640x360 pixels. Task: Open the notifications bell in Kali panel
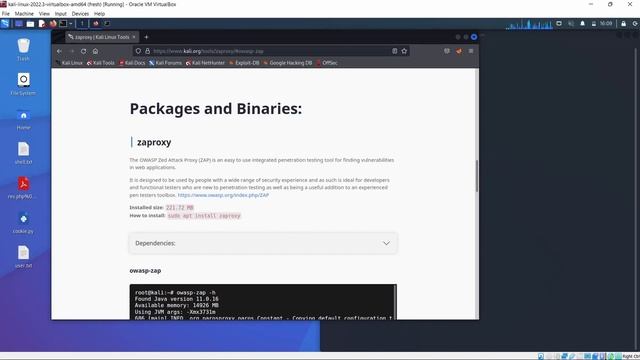point(582,24)
